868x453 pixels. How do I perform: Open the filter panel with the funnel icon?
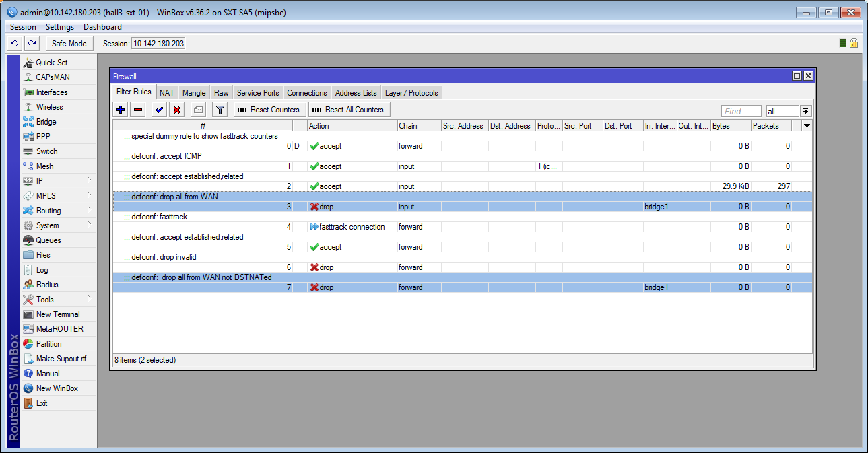219,109
